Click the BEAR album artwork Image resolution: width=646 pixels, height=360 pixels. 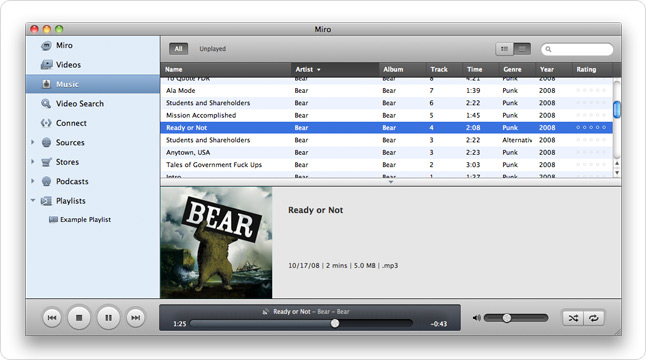coord(216,243)
